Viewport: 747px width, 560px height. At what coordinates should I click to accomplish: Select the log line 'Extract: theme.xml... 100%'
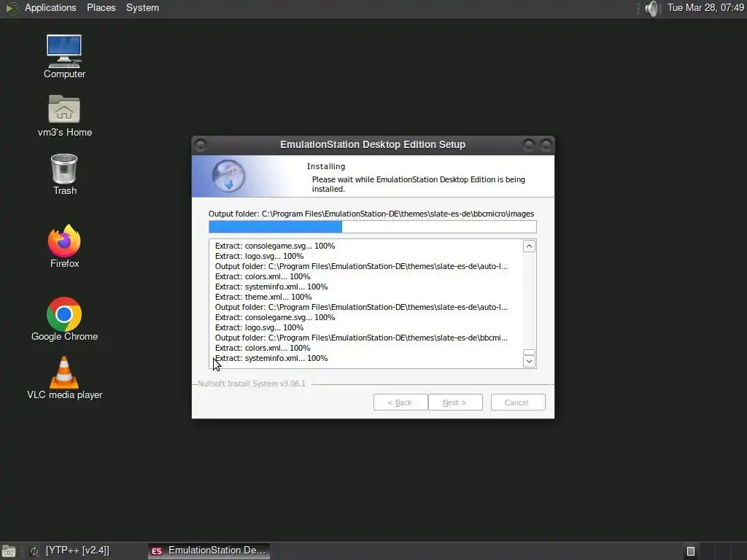(263, 297)
